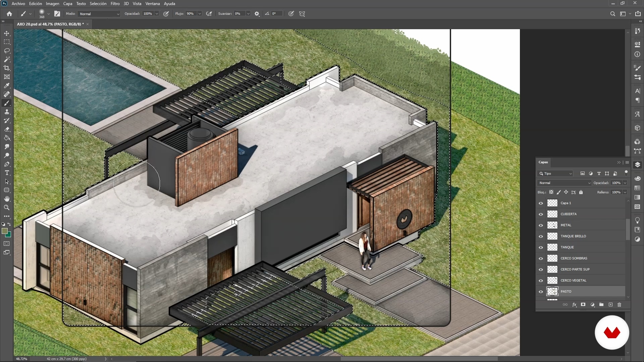Expand the layer blend mode Normal dropdown
644x362 pixels.
pyautogui.click(x=564, y=183)
